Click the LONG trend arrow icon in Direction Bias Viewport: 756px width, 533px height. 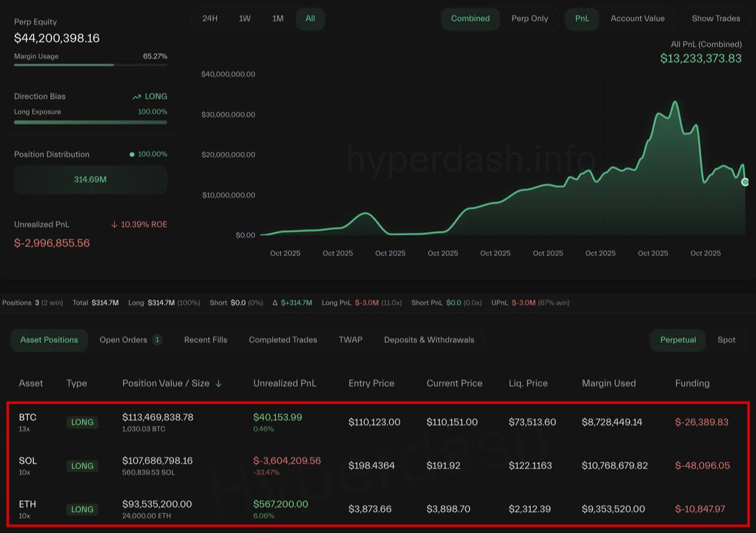pos(137,97)
